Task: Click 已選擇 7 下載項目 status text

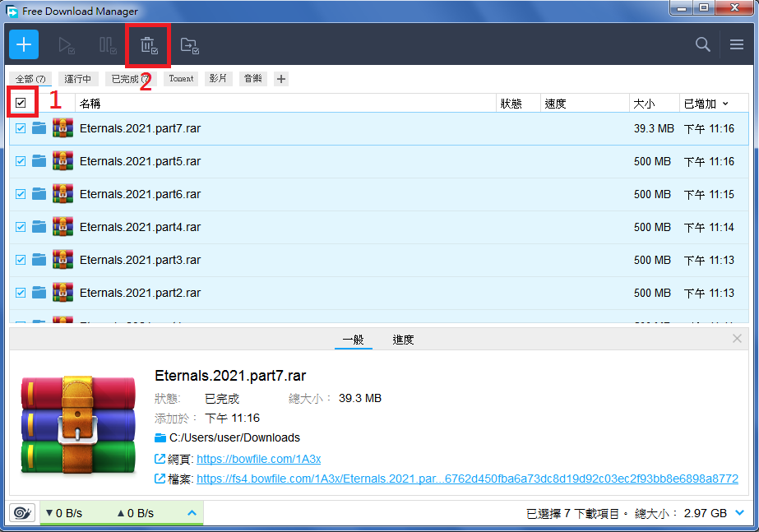Action: pyautogui.click(x=572, y=513)
